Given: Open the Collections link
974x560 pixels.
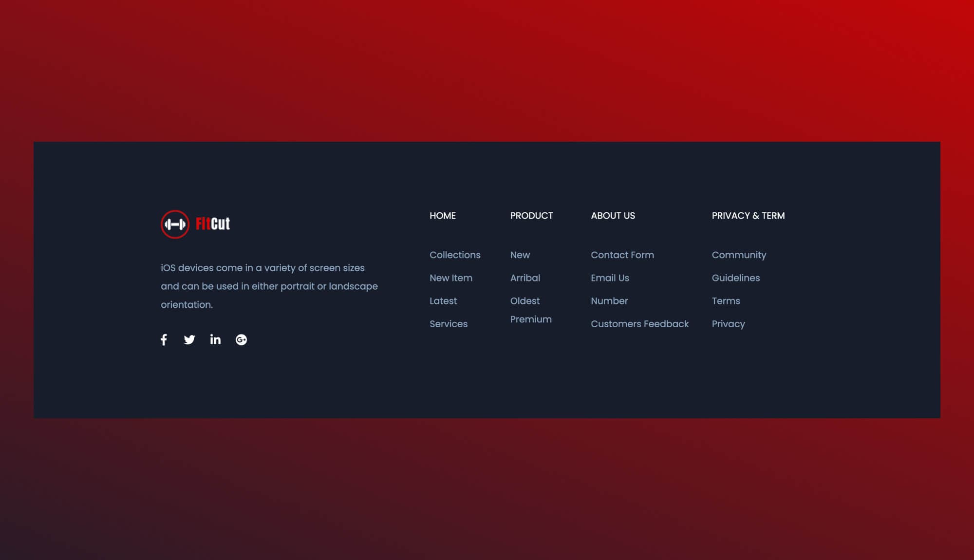Looking at the screenshot, I should (x=455, y=255).
